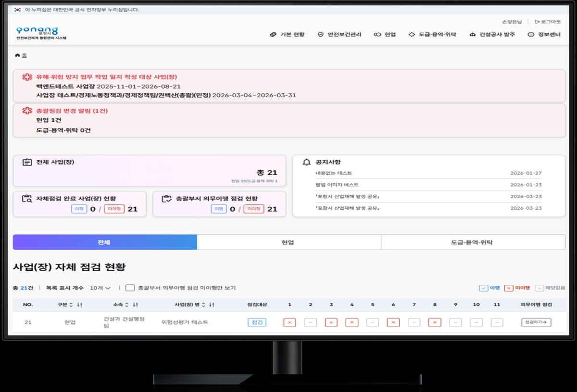The image size is (577, 392).
Task: Click the 홈 breadcrumb link
Action: point(24,55)
